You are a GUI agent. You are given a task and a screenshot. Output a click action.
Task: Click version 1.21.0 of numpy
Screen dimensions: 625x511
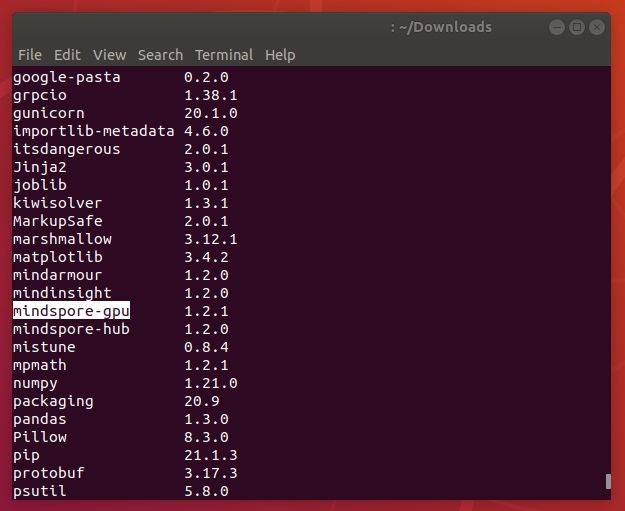[x=211, y=383]
